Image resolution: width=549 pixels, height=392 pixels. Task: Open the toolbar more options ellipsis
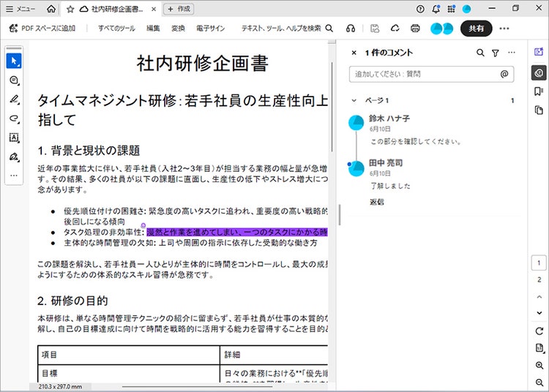[x=504, y=29]
